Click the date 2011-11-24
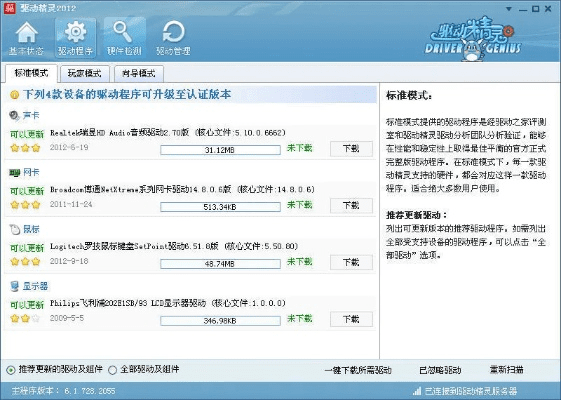 coord(71,204)
